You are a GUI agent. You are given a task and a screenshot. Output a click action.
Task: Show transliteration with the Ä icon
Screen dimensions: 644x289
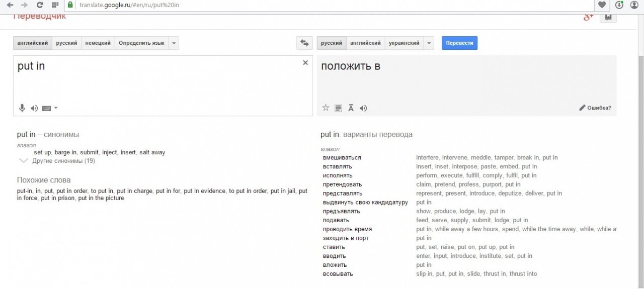pos(351,108)
